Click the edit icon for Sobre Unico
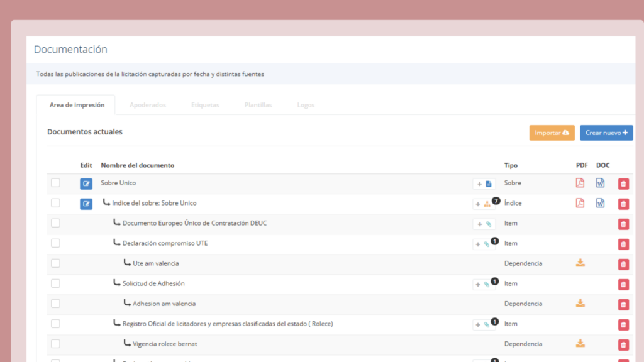This screenshot has height=362, width=644. [86, 184]
